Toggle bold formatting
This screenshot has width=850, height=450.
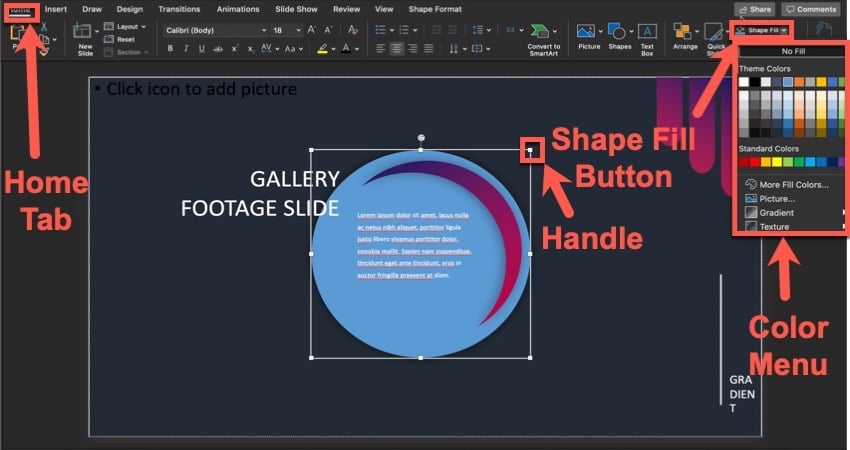[170, 48]
